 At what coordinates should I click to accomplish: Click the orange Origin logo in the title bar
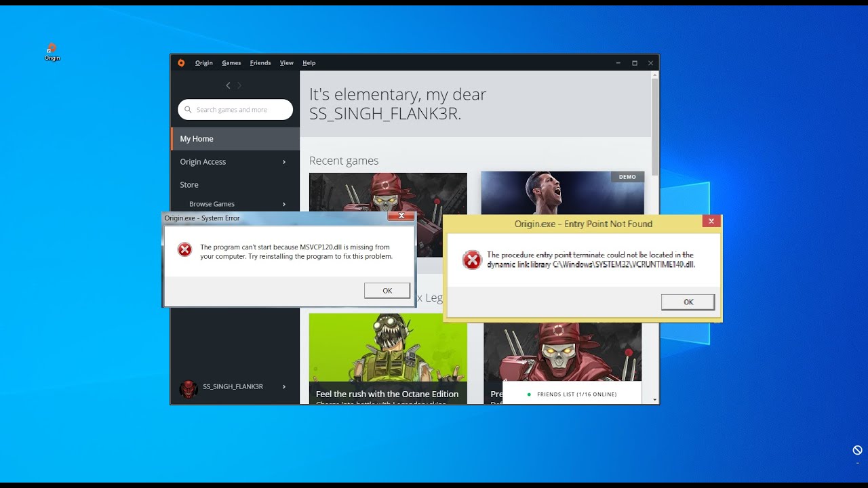coord(181,63)
